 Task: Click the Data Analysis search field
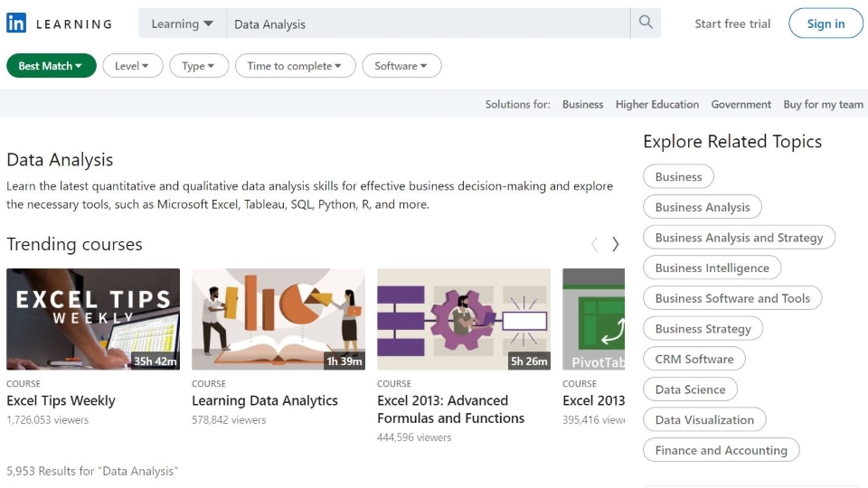(x=429, y=23)
